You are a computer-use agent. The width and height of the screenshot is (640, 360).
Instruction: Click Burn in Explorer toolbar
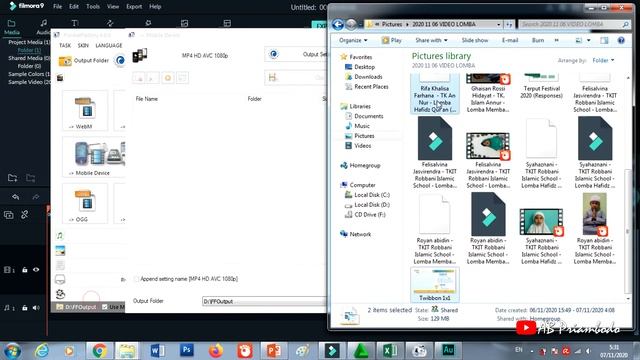[538, 40]
